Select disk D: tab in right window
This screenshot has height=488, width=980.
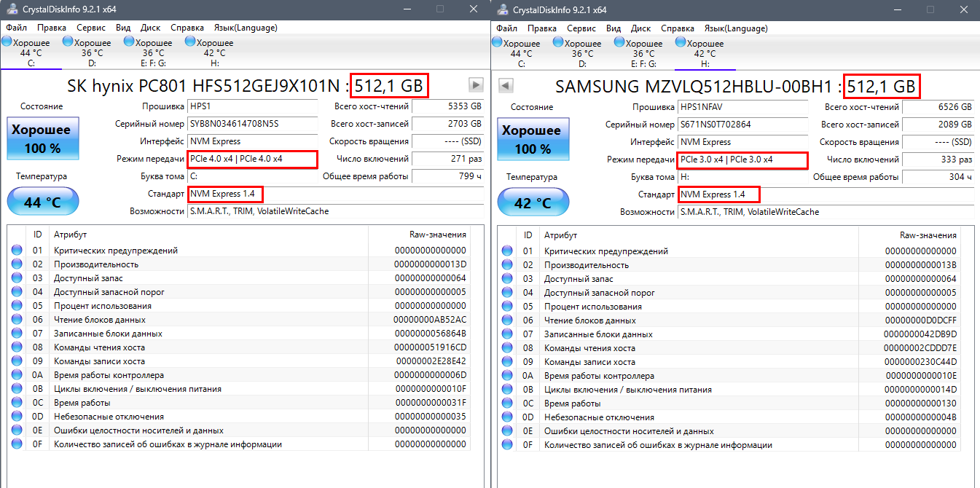coord(583,53)
